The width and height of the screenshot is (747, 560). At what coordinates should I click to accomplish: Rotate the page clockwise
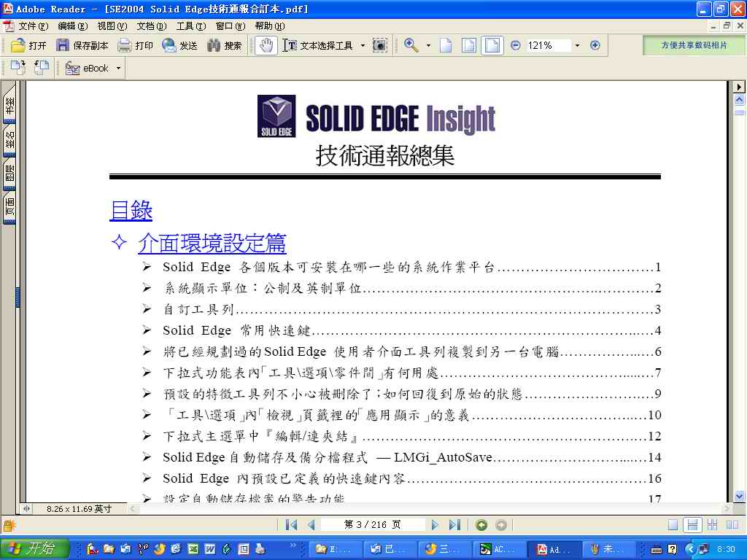[x=18, y=68]
